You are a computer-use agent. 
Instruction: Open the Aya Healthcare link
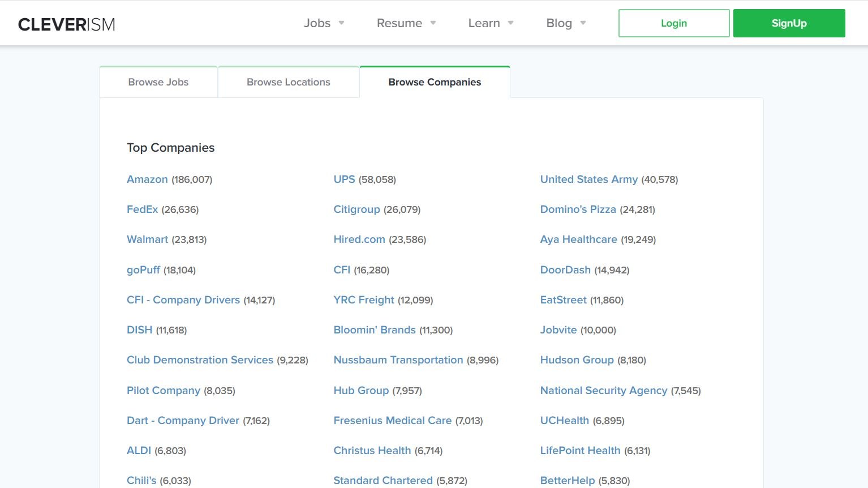[x=579, y=239]
